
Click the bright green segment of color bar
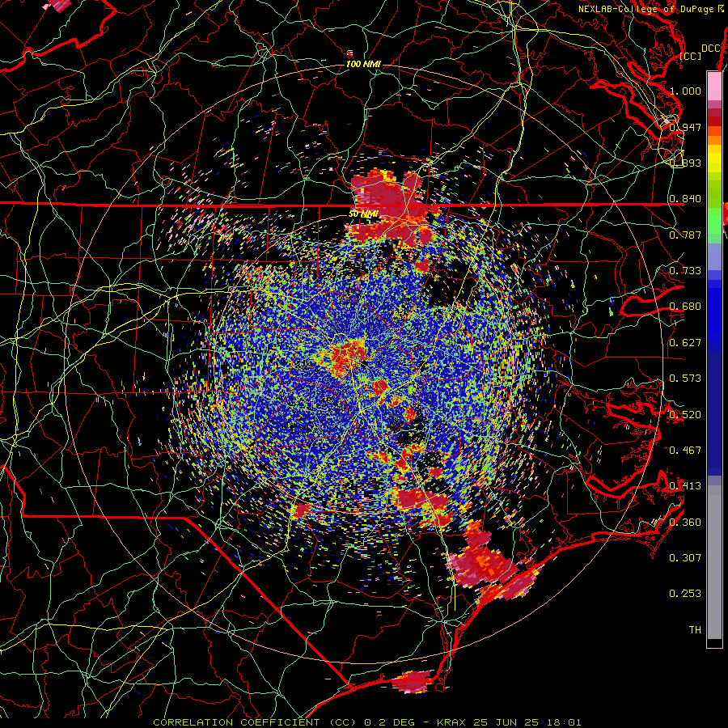tap(714, 220)
